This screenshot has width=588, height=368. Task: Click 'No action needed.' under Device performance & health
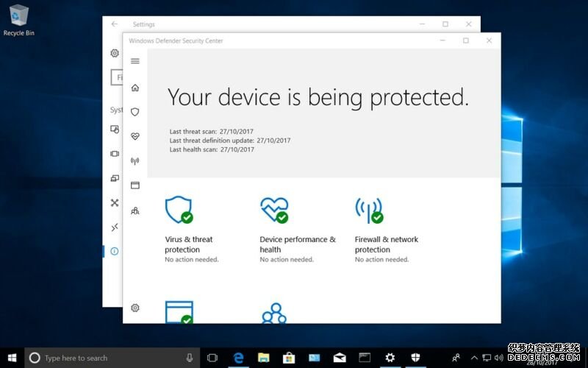[x=287, y=260]
